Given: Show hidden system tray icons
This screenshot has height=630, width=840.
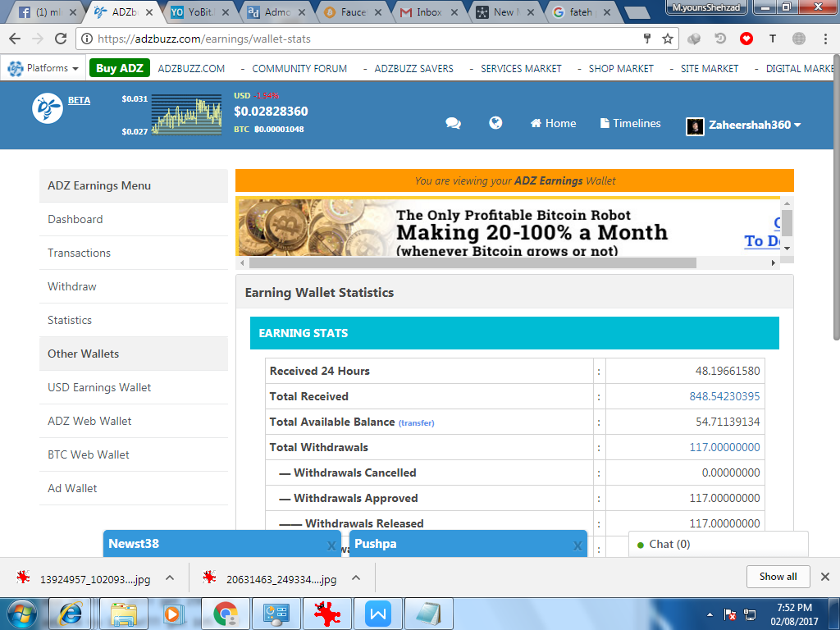Looking at the screenshot, I should coord(710,614).
